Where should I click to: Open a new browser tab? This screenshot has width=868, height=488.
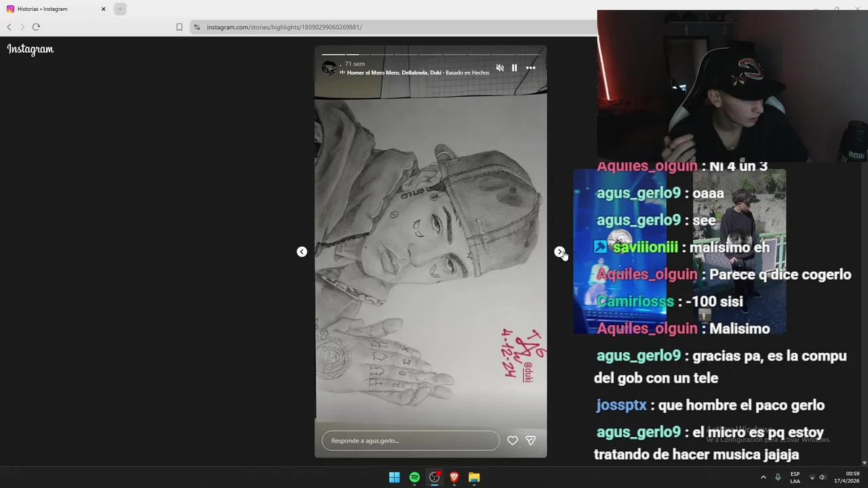(x=120, y=9)
